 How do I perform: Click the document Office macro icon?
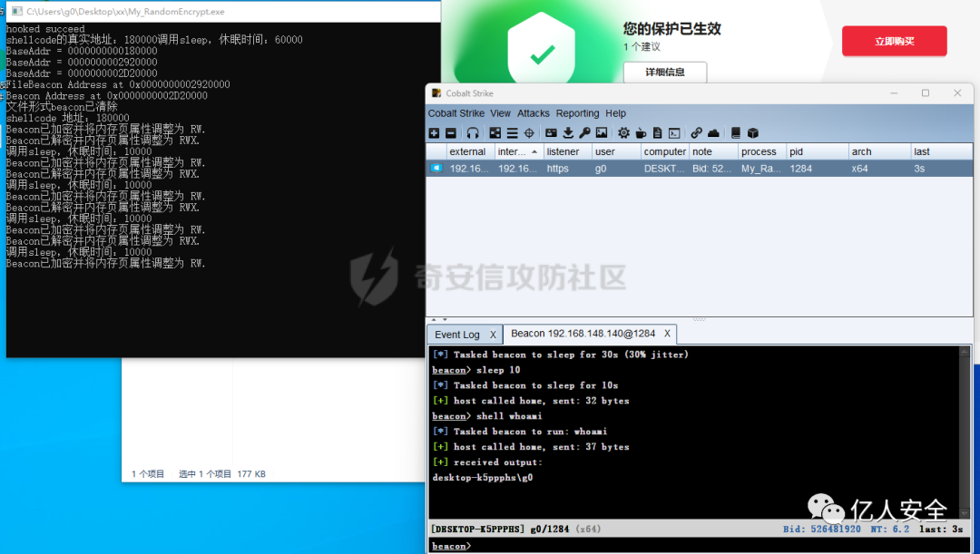[x=658, y=133]
